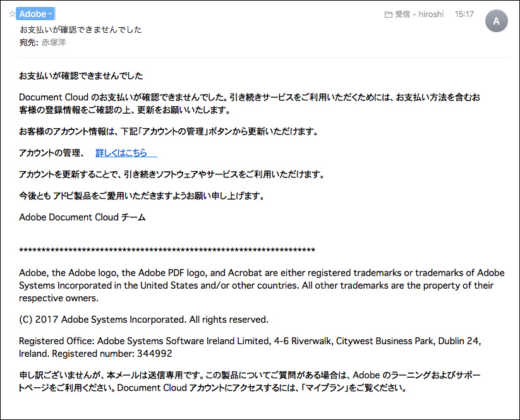This screenshot has width=520, height=420.
Task: Click the paragraph starting アカウントを更新することで
Action: (171, 174)
